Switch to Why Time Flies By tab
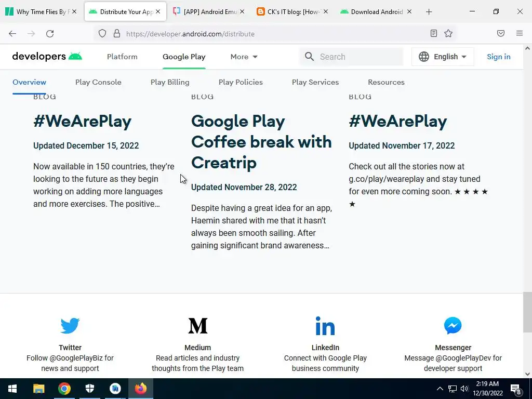The height and width of the screenshot is (399, 532). coord(42,12)
